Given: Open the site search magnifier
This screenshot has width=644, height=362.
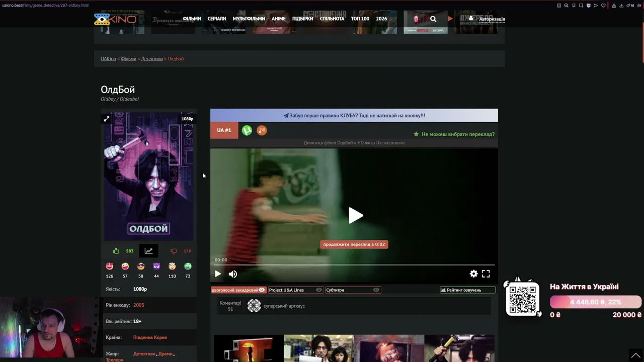Looking at the screenshot, I should click(433, 19).
